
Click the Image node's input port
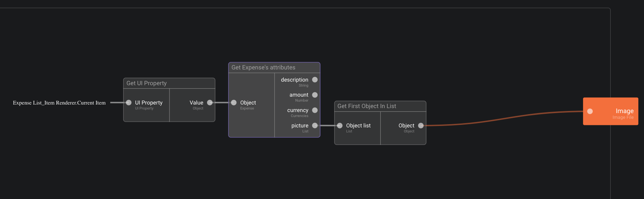pyautogui.click(x=590, y=111)
